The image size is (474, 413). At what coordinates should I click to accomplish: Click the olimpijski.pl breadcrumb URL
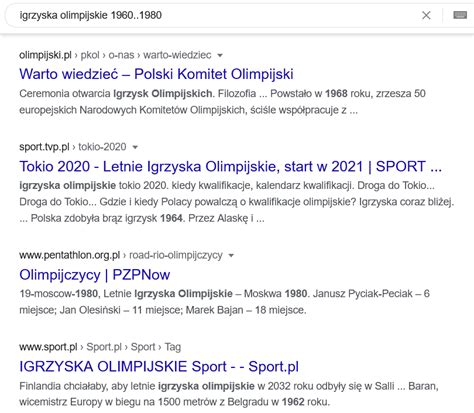45,55
